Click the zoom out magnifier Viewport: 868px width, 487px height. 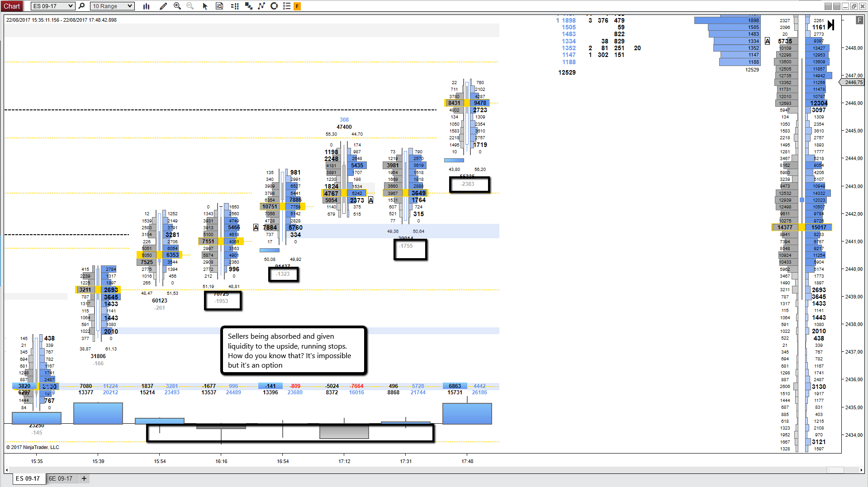pos(190,6)
